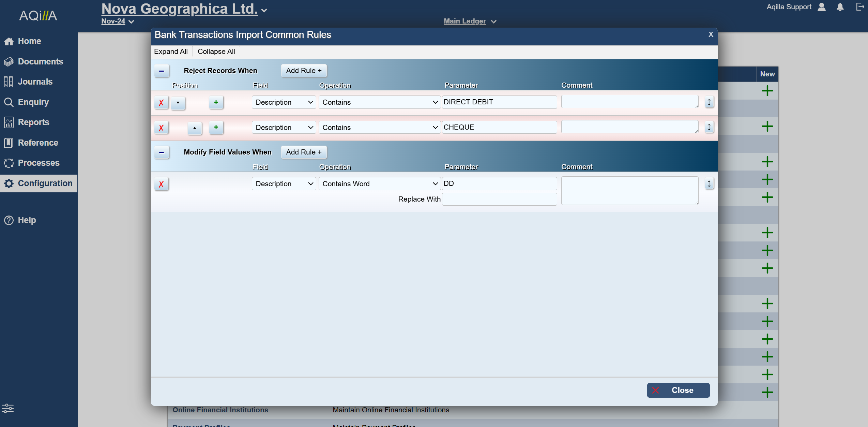Collapse the Reject Records When section
868x427 pixels.
click(x=162, y=71)
